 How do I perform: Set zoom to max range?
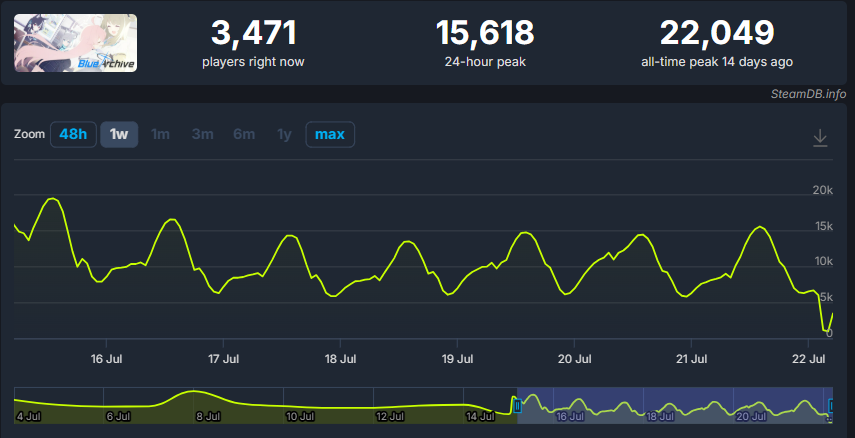click(x=330, y=134)
